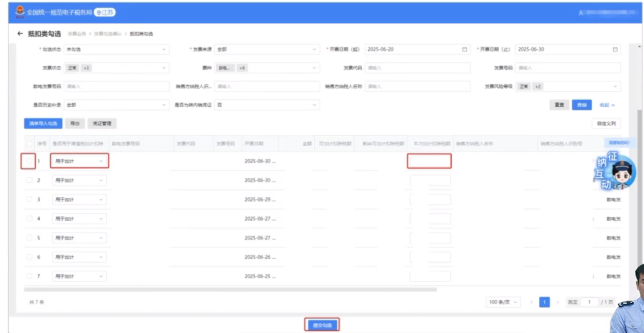The height and width of the screenshot is (333, 644).
Task: Open calendar picker for 开票日期（止）
Action: point(615,49)
